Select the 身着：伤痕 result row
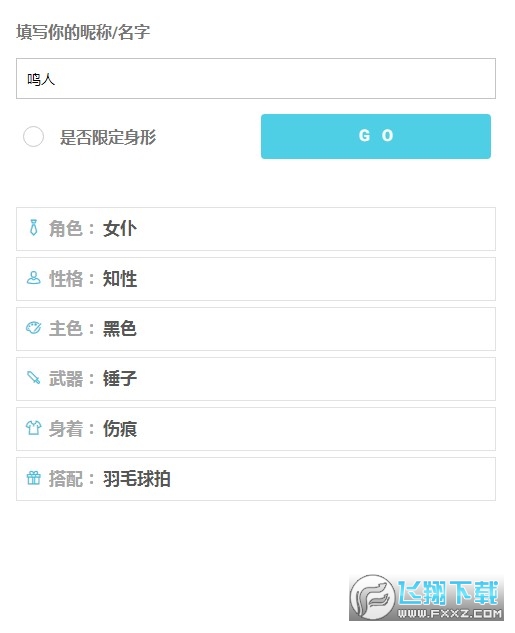 [x=256, y=429]
